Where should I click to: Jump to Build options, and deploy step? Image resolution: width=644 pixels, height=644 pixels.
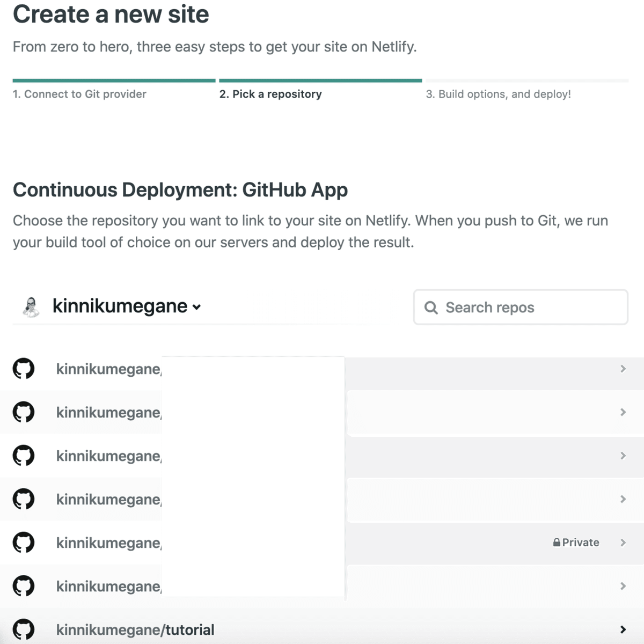tap(498, 94)
